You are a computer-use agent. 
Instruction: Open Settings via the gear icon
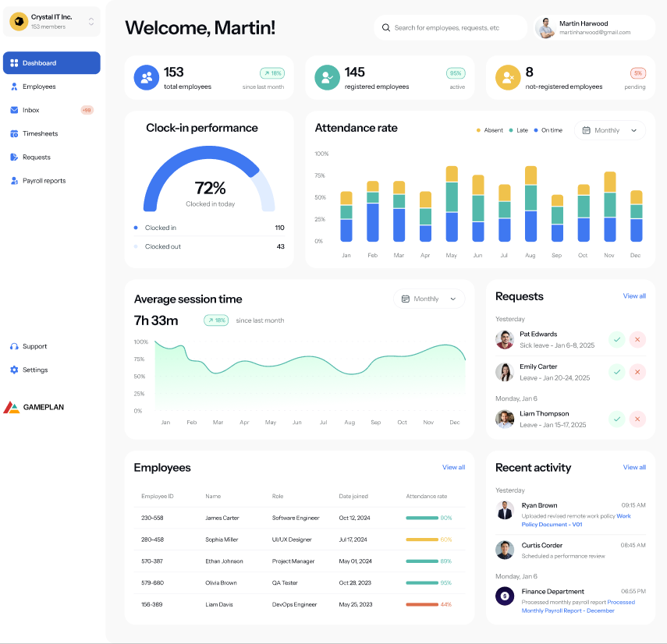[x=14, y=370]
